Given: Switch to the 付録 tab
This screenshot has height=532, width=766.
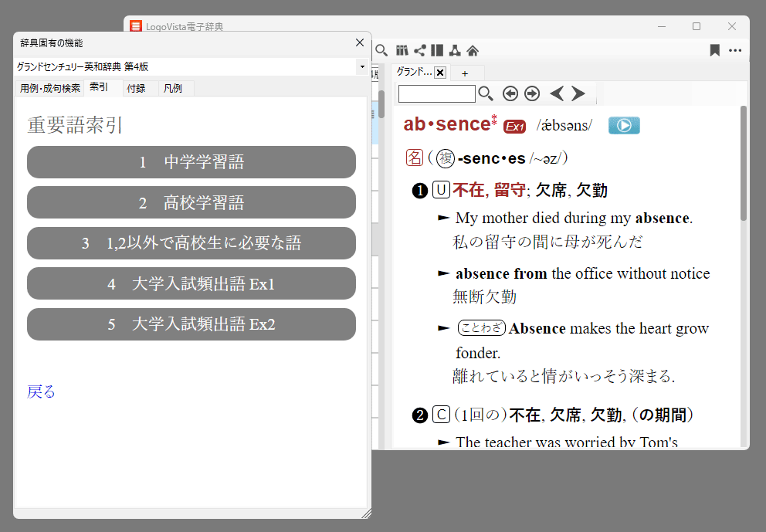Looking at the screenshot, I should pyautogui.click(x=136, y=88).
